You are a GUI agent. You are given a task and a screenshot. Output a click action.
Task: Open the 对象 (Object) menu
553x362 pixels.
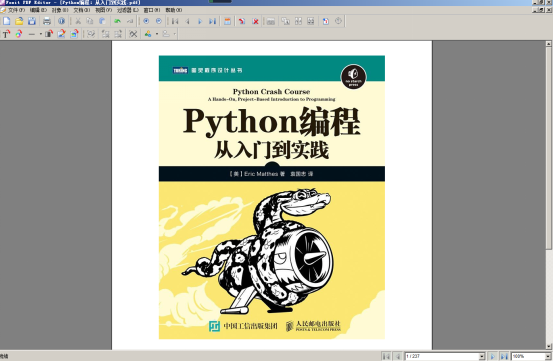coord(60,10)
